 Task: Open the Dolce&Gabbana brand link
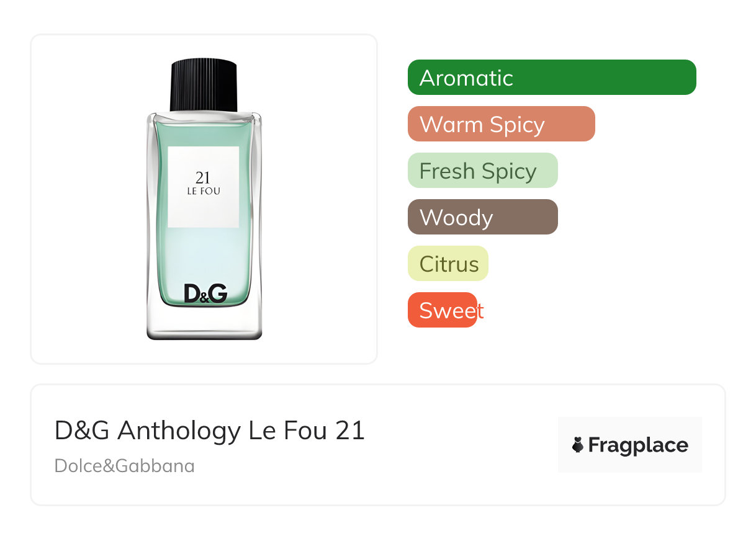coord(125,466)
